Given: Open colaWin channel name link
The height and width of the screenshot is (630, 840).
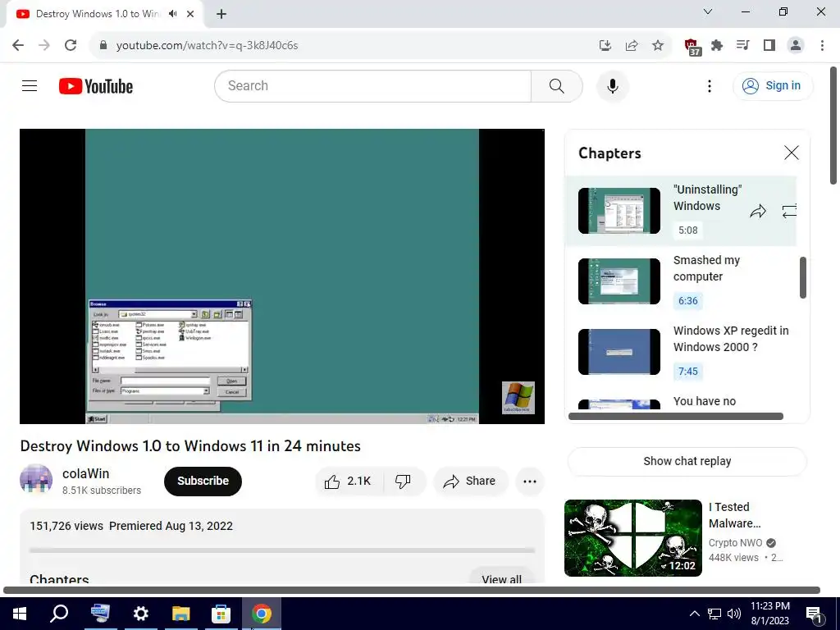Looking at the screenshot, I should pos(85,473).
